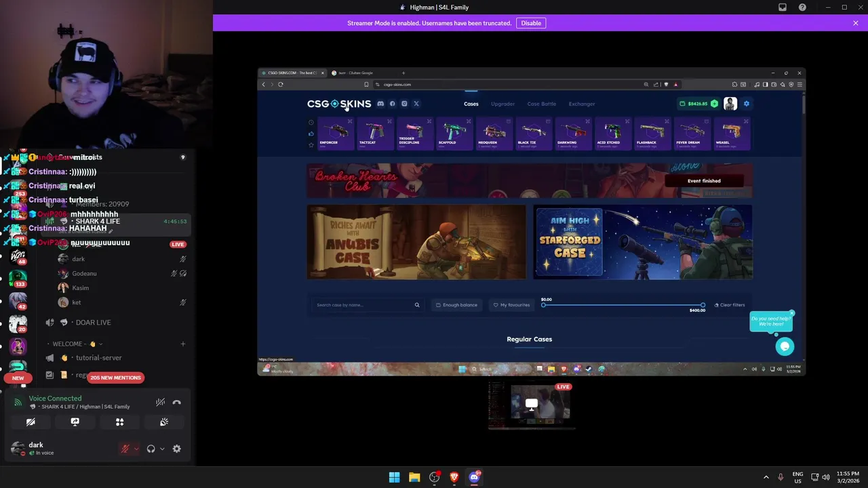This screenshot has width=868, height=488.
Task: Turn on camera in the voice panel
Action: coord(31,422)
